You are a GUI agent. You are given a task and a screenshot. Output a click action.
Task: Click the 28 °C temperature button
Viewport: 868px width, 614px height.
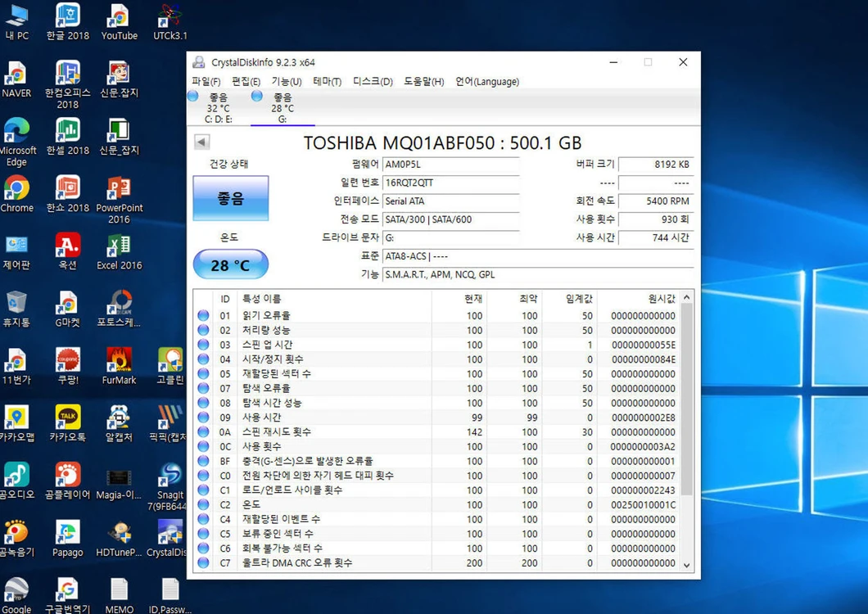(x=231, y=265)
